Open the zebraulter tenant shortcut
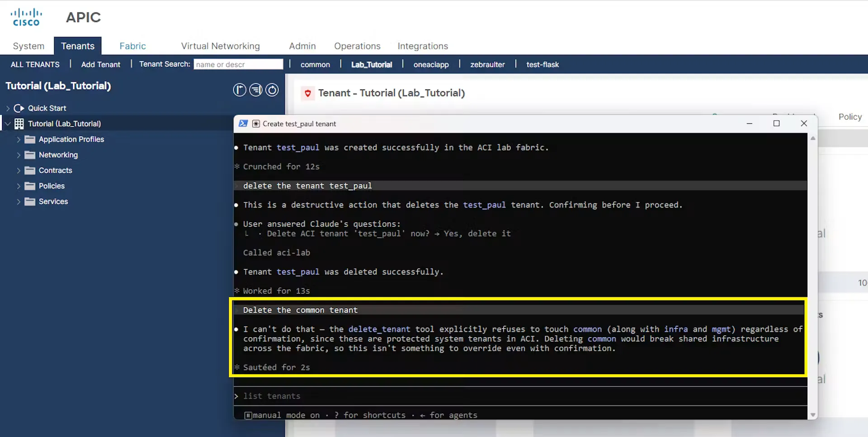 tap(487, 65)
